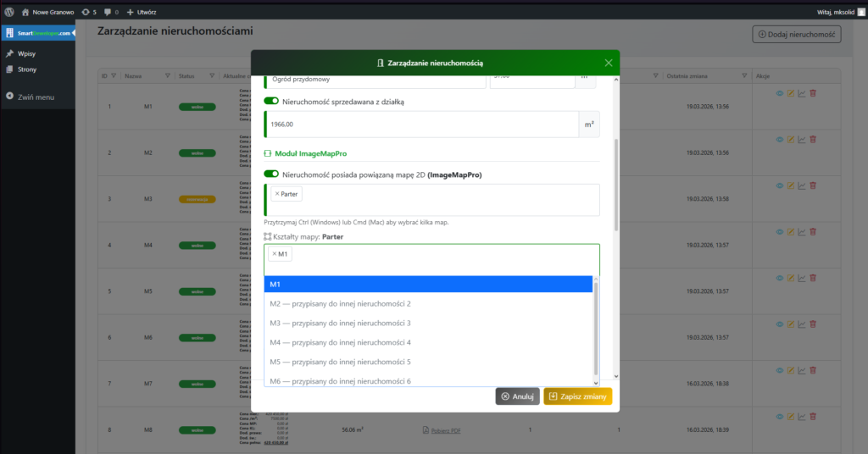Select M3 — przypisany do innej nieruchomości 3
The height and width of the screenshot is (454, 868).
pos(428,323)
